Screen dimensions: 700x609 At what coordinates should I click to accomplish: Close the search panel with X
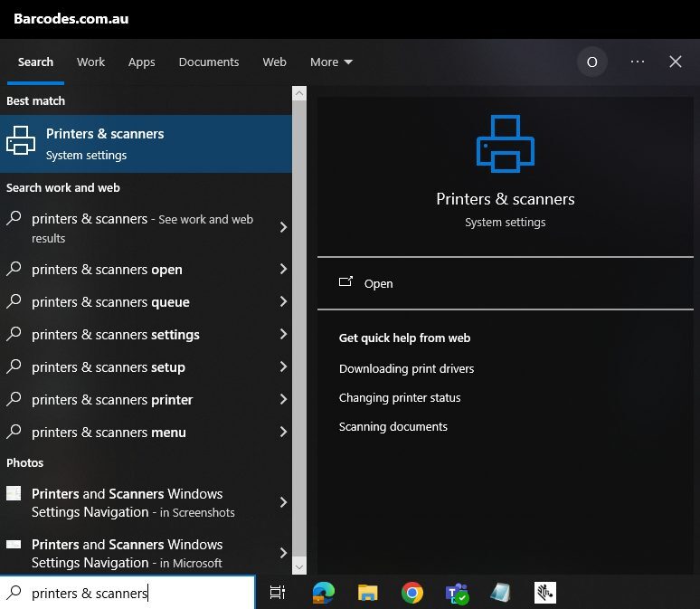click(676, 62)
